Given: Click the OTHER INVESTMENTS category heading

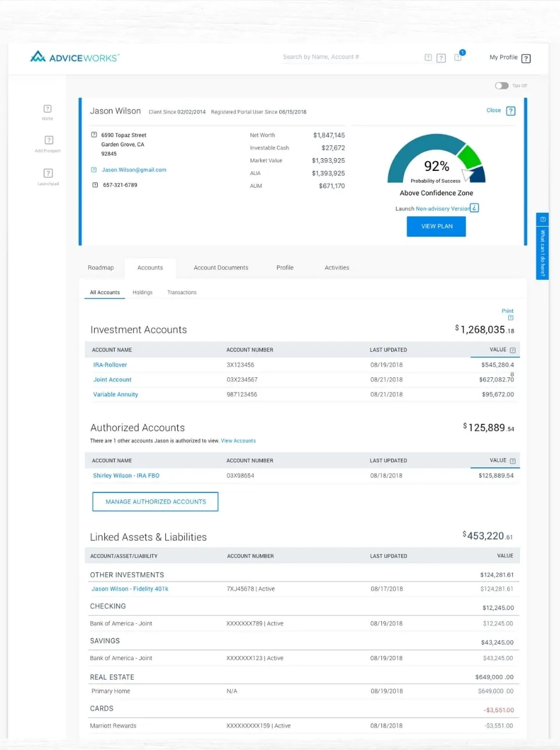Looking at the screenshot, I should [x=127, y=575].
